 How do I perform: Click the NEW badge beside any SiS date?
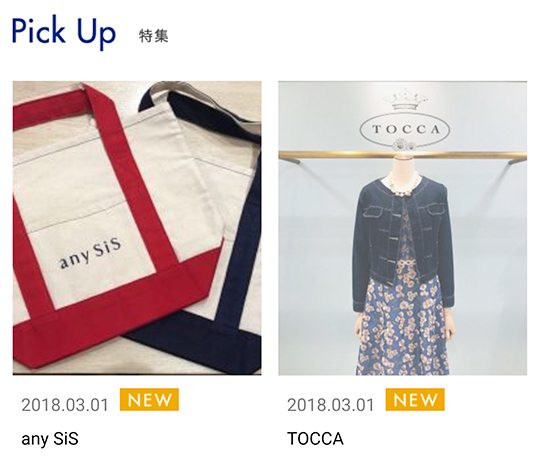tap(149, 399)
